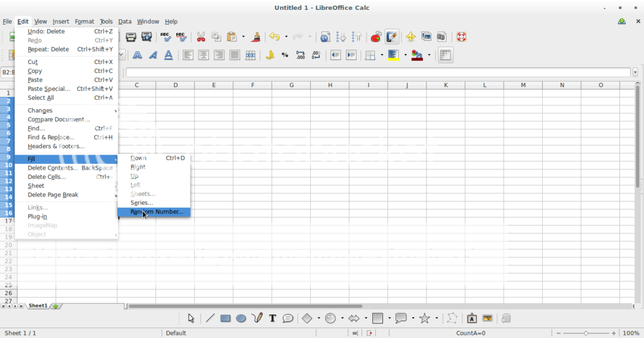Viewport: 644px width, 338px height.
Task: Click Increase Indent icon
Action: tap(351, 55)
